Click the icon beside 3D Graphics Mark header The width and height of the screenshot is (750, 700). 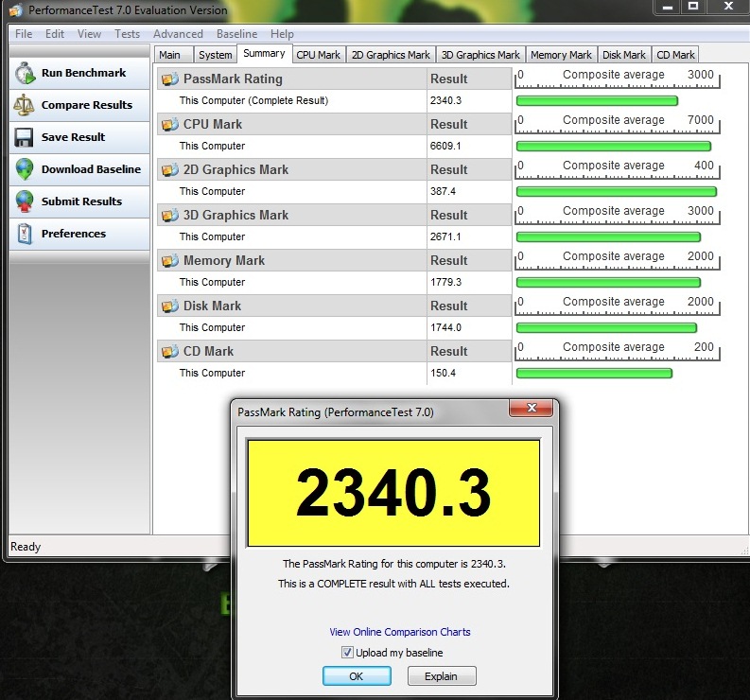tap(170, 216)
